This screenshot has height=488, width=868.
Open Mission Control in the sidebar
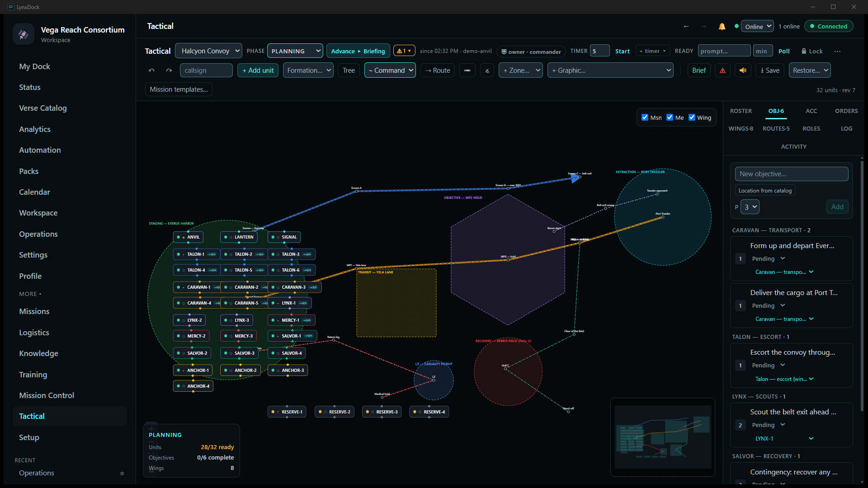point(47,395)
